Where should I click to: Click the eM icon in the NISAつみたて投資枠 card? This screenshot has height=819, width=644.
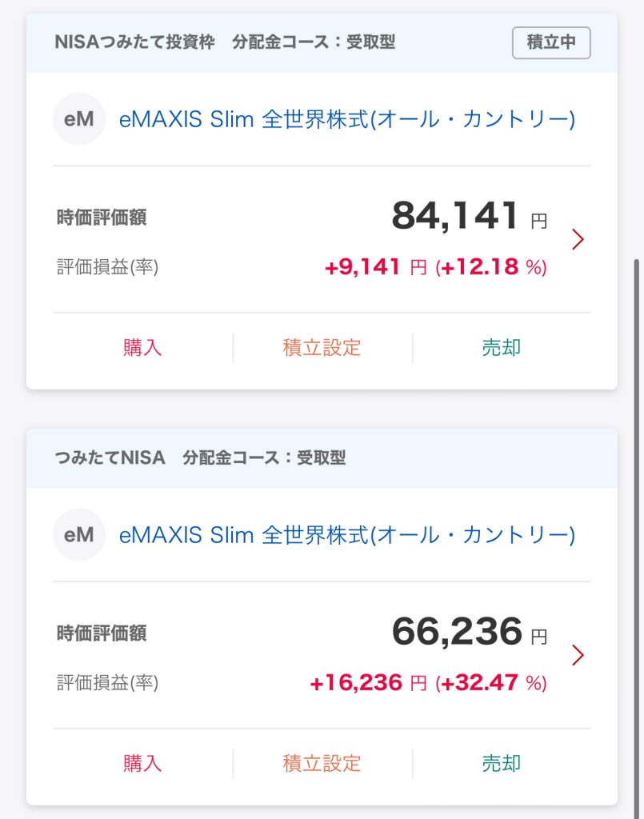[x=78, y=119]
